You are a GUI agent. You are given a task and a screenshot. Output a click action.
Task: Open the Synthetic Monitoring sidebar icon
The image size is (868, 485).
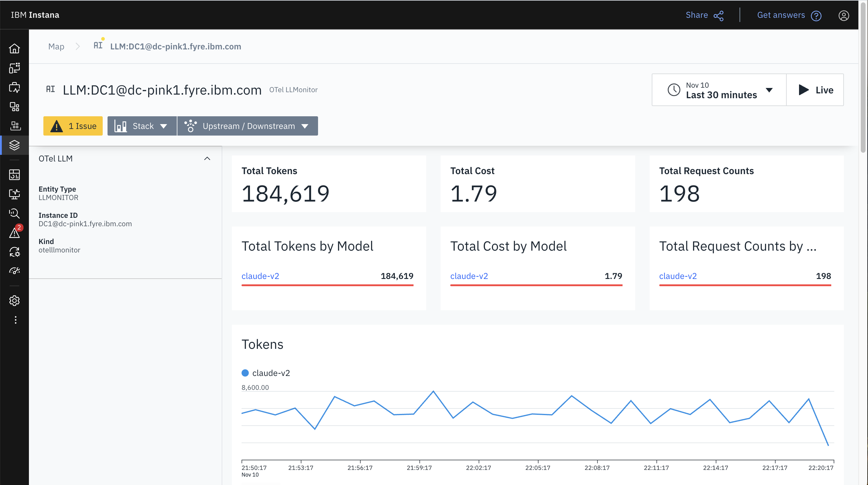point(15,194)
